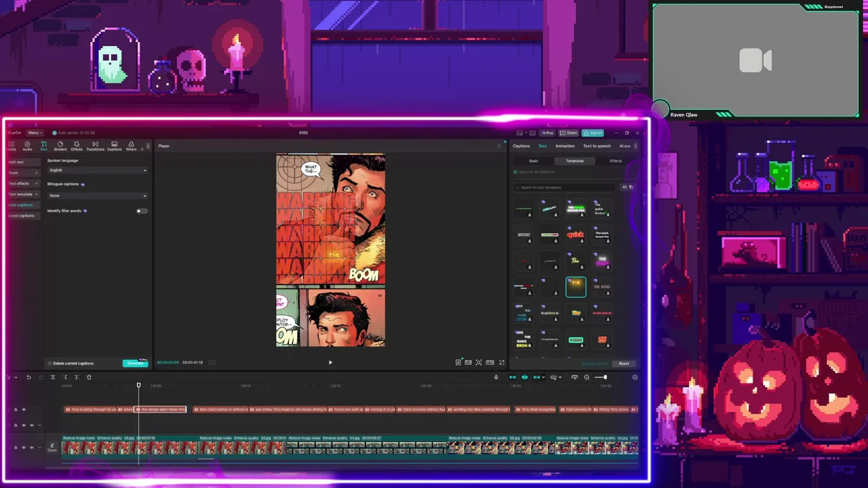Click the timeline playhead marker
Image resolution: width=868 pixels, height=488 pixels.
(x=138, y=385)
